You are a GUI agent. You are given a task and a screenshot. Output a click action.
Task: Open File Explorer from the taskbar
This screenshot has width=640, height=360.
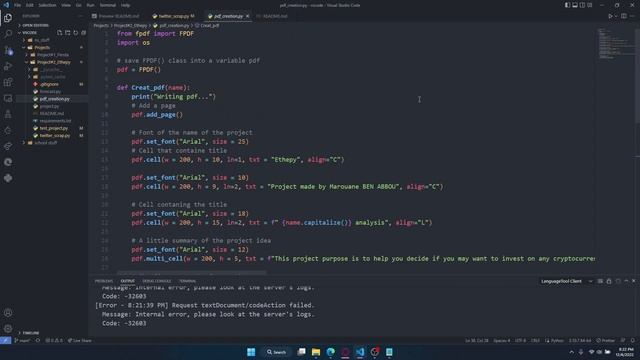pyautogui.click(x=316, y=352)
